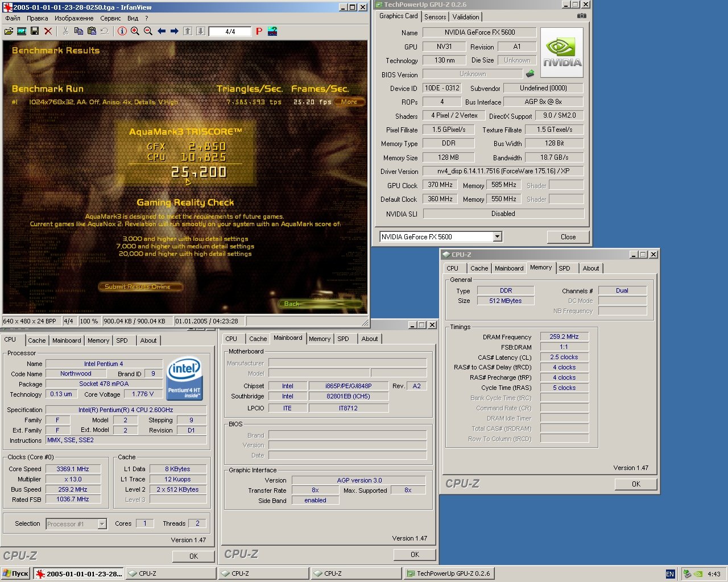Expand the NVIDIA GeForce FX 5600 dropdown
The height and width of the screenshot is (582, 728).
click(x=498, y=236)
